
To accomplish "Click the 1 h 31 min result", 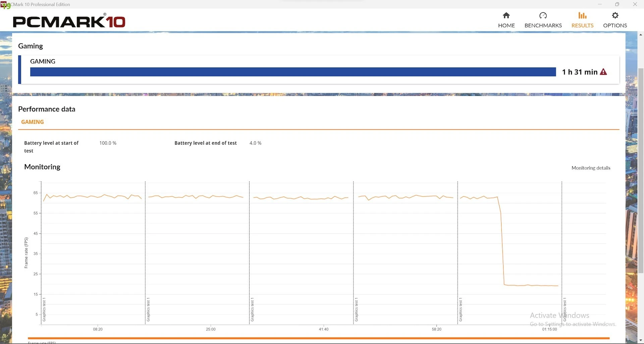I will coord(580,72).
